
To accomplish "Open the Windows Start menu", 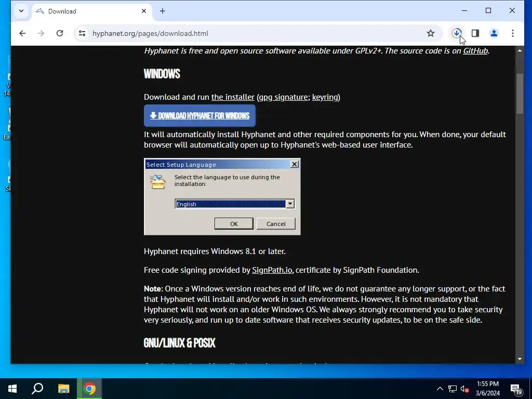I will (12, 389).
